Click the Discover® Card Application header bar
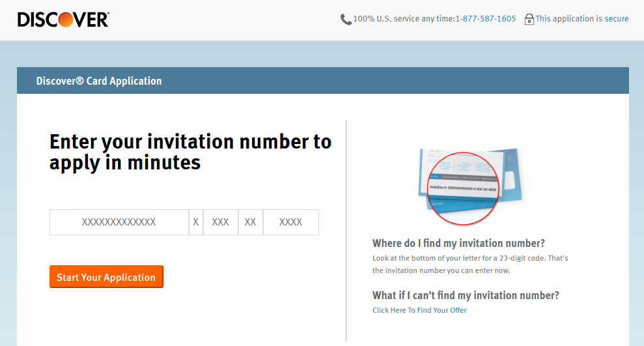Image resolution: width=644 pixels, height=346 pixels. coord(322,81)
